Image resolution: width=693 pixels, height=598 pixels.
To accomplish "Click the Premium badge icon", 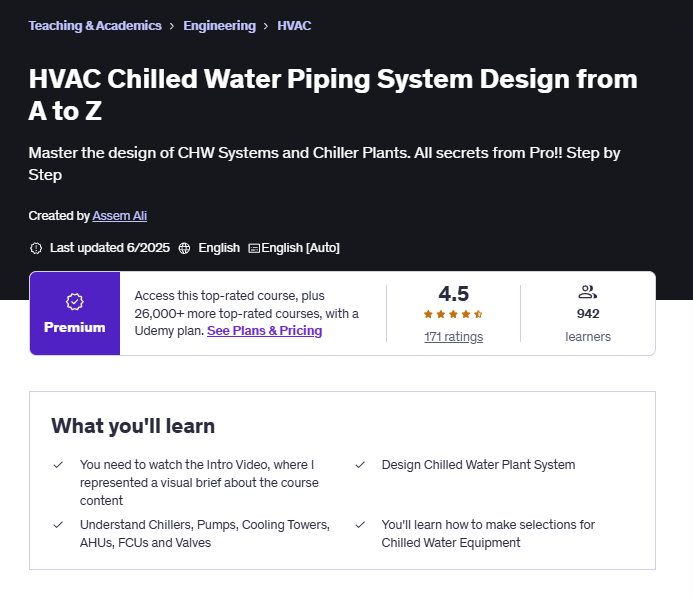I will click(74, 301).
